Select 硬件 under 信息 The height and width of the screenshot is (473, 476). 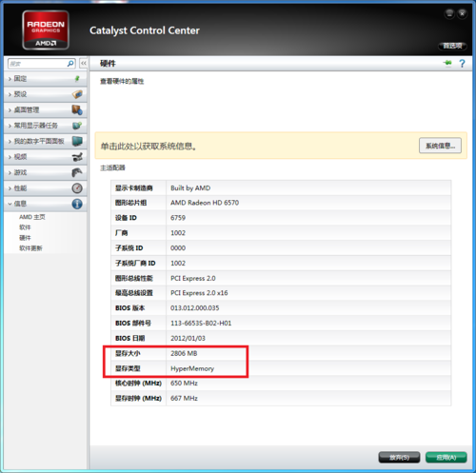click(25, 238)
